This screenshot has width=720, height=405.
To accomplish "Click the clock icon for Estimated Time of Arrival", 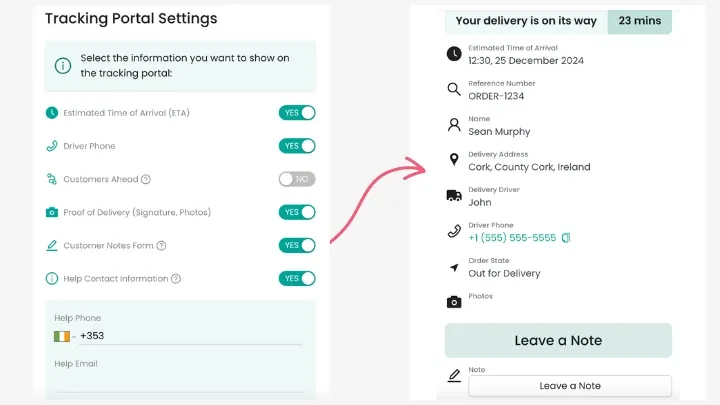I will [52, 113].
